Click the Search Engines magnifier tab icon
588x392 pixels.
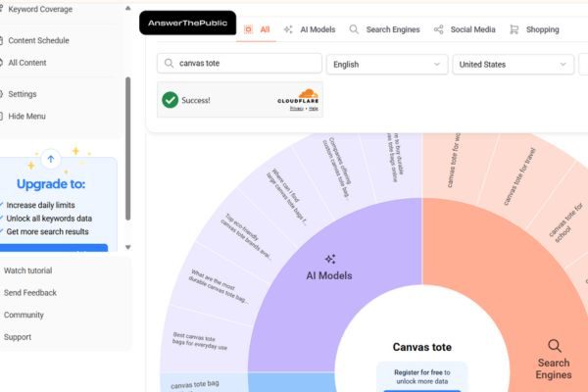354,29
